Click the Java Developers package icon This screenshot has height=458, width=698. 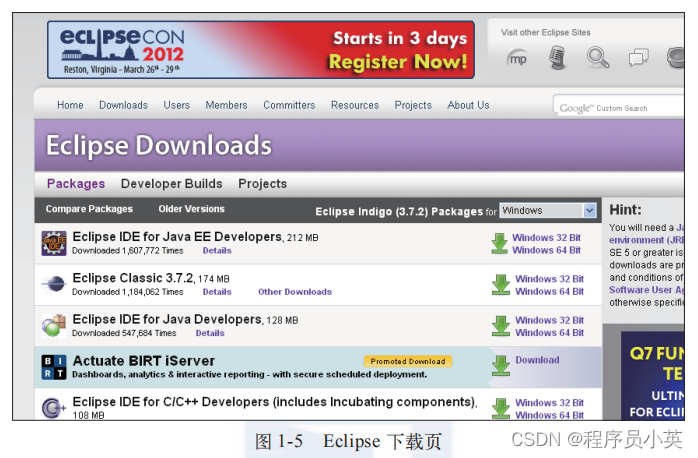54,325
